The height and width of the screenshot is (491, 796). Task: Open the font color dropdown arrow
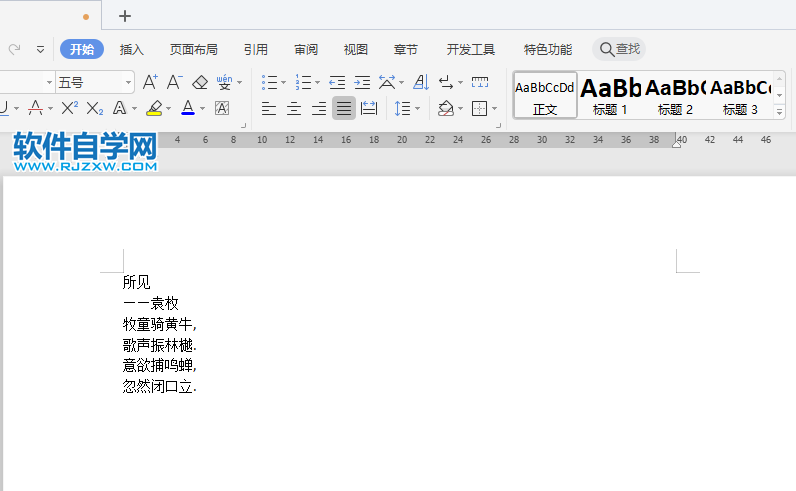coord(203,108)
